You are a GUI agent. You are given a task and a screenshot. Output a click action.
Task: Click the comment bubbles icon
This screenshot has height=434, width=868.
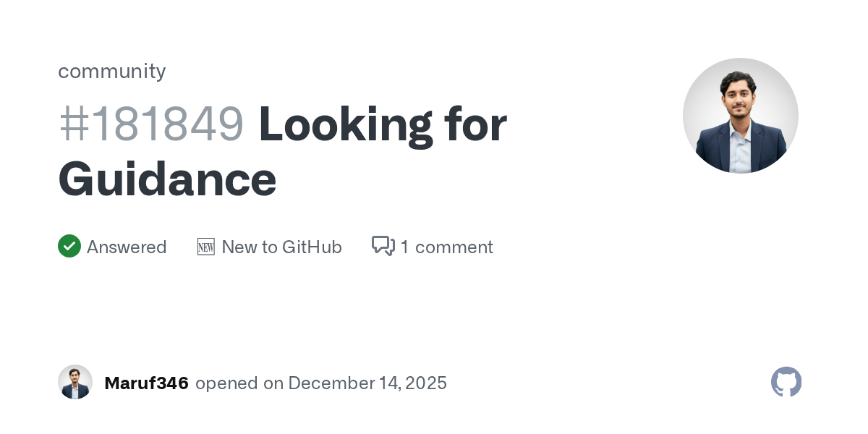(x=383, y=247)
